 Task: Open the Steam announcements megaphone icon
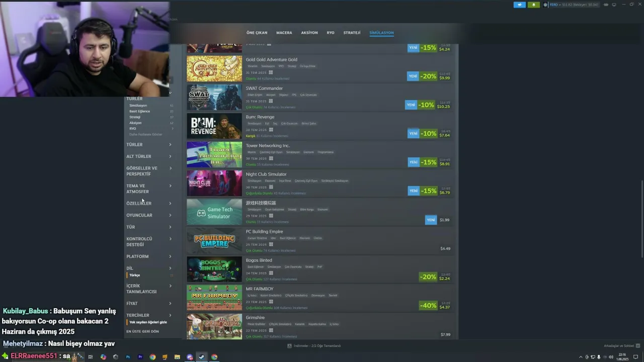(x=520, y=5)
